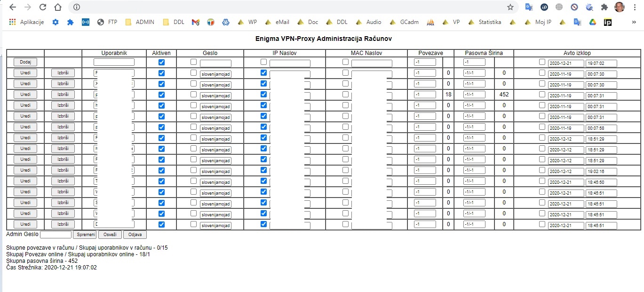Open the GCadm bookmark
The width and height of the screenshot is (644, 292).
pos(405,22)
